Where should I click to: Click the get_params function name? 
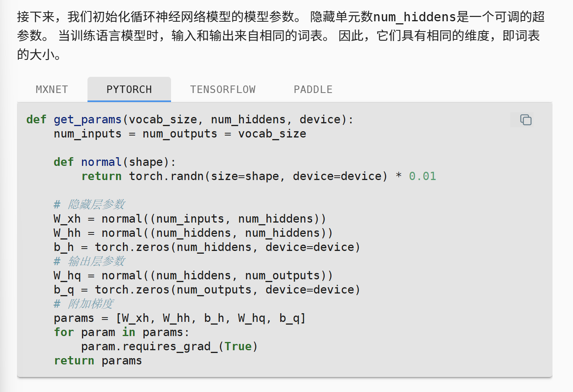pyautogui.click(x=87, y=119)
